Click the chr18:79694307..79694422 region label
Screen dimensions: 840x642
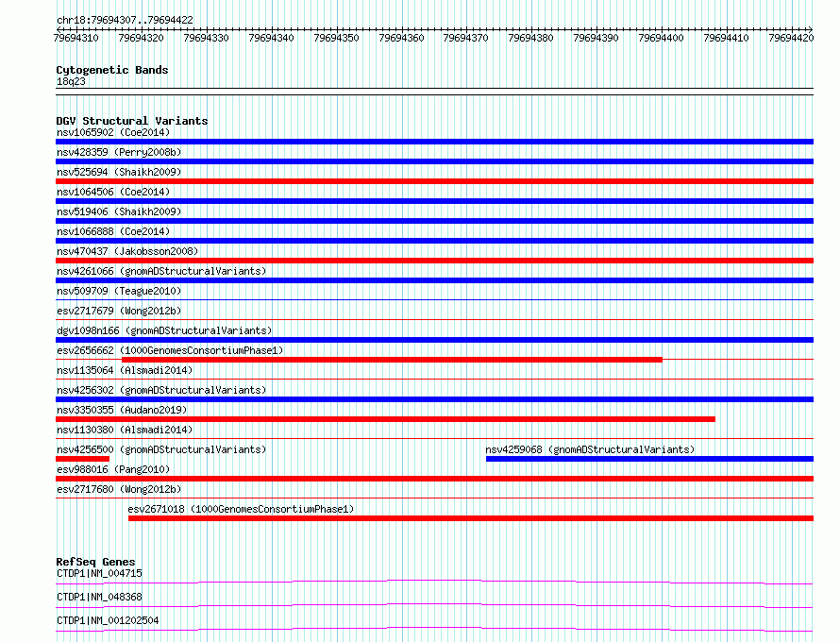[x=125, y=20]
